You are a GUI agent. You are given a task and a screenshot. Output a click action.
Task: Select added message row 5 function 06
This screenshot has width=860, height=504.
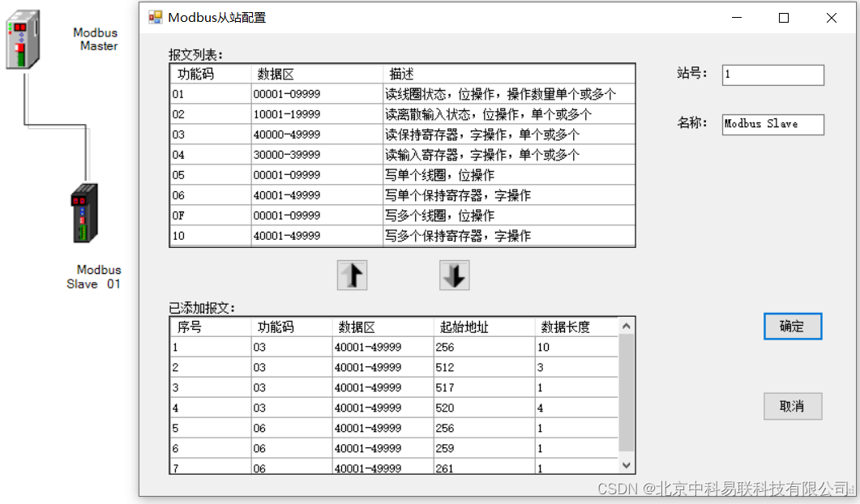tap(395, 429)
